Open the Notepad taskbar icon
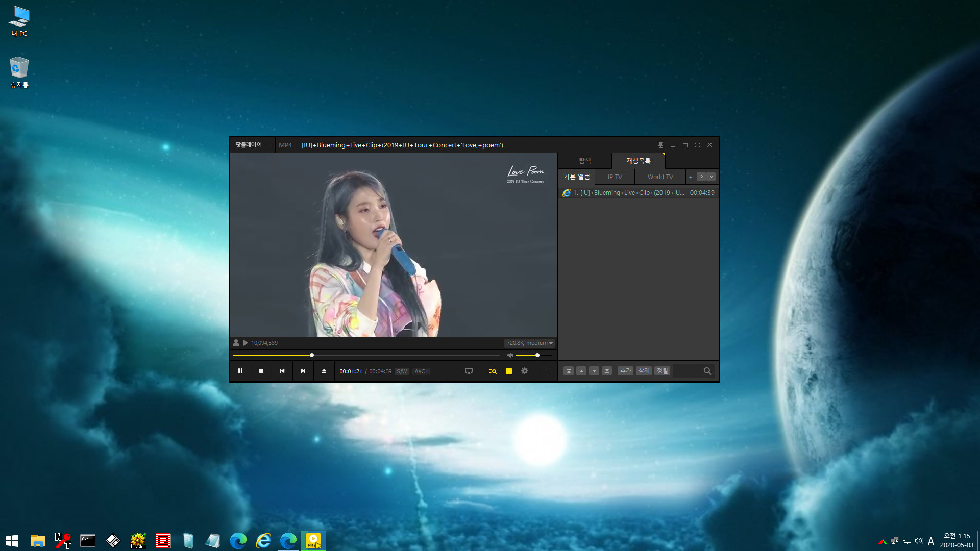Viewport: 980px width, 551px height. coord(213,540)
